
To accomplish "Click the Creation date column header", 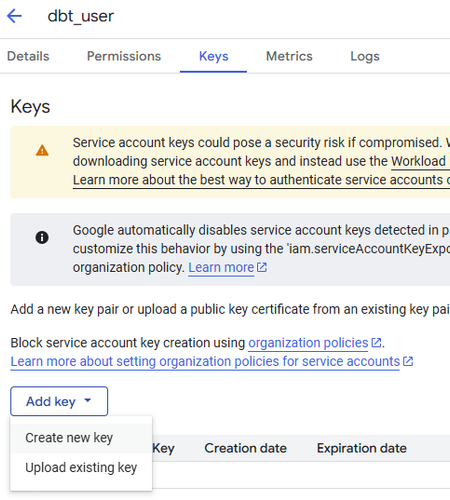I will pos(246,448).
